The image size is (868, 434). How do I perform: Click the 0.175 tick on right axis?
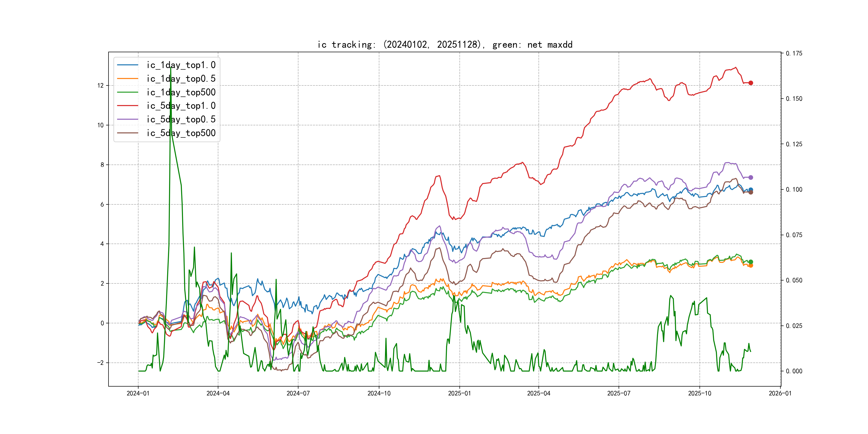[794, 54]
